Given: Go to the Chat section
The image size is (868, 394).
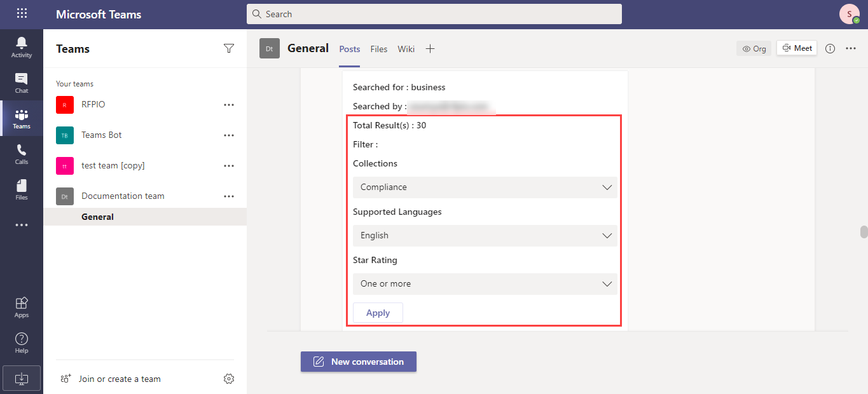Looking at the screenshot, I should [22, 83].
